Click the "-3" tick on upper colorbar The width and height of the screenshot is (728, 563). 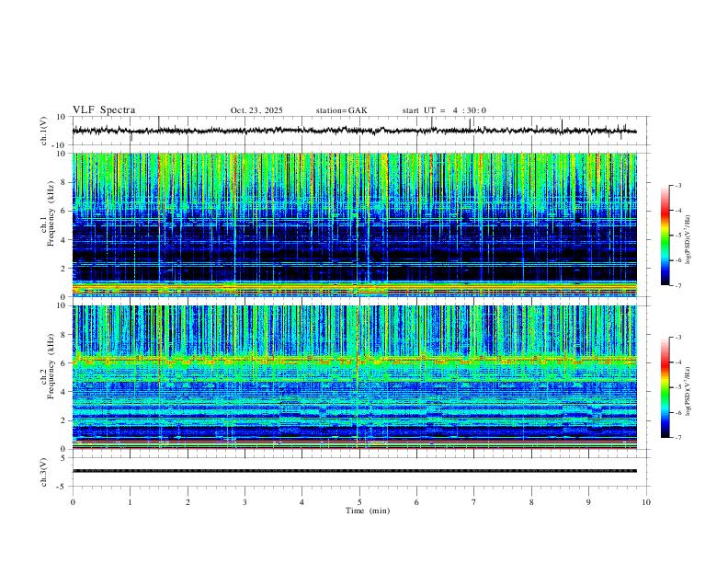[x=677, y=185]
